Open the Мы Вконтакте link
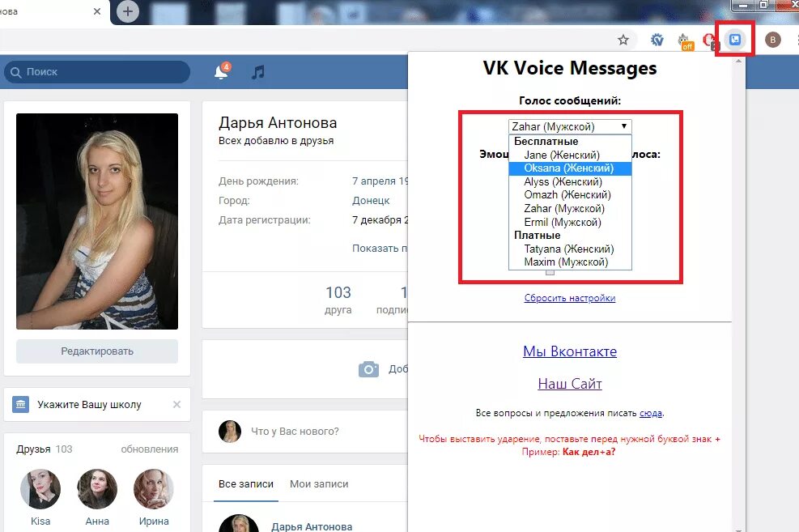799x532 pixels. [x=570, y=351]
